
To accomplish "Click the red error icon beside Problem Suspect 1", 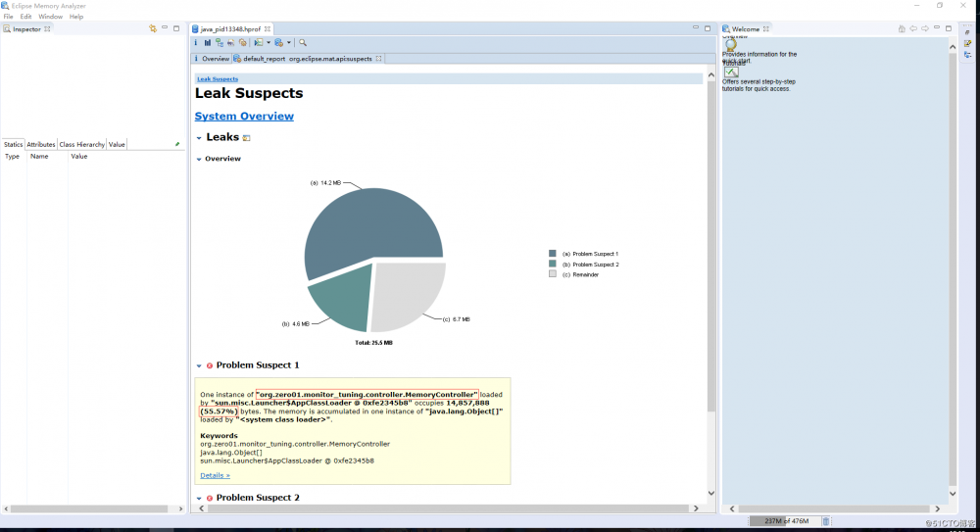I will click(x=210, y=365).
